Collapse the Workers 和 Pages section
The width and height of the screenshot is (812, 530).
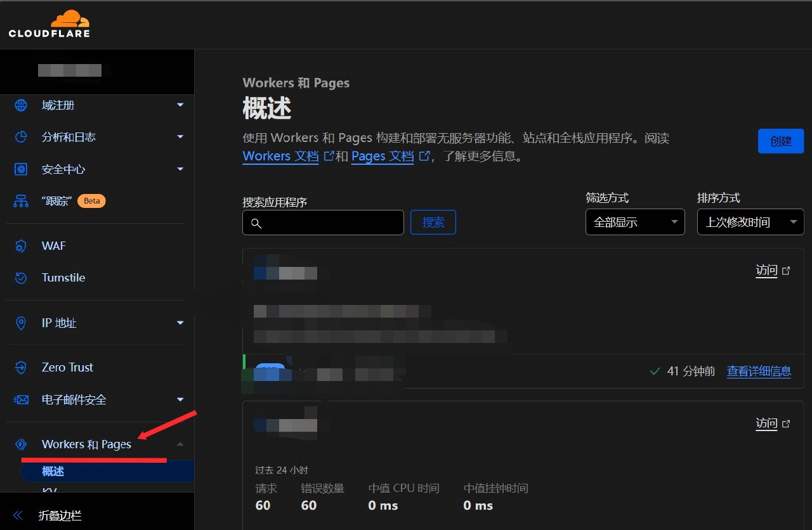(180, 444)
